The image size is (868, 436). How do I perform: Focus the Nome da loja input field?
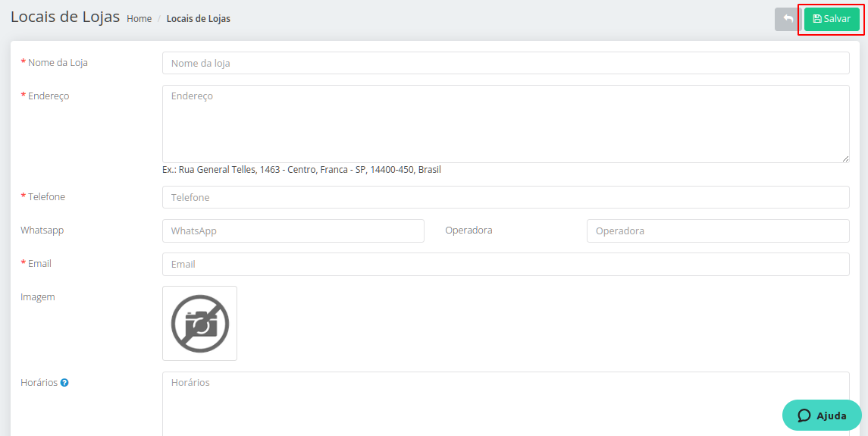click(x=506, y=63)
